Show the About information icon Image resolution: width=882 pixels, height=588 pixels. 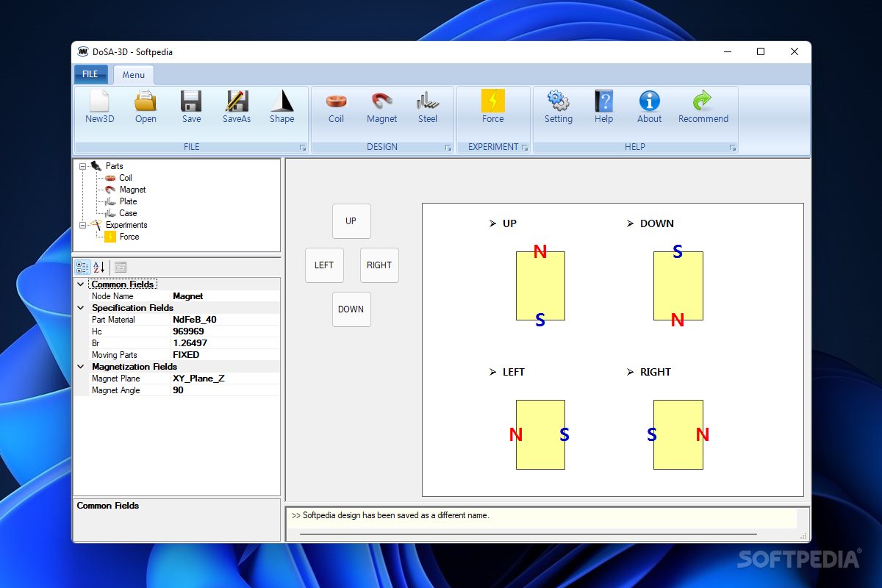[649, 101]
